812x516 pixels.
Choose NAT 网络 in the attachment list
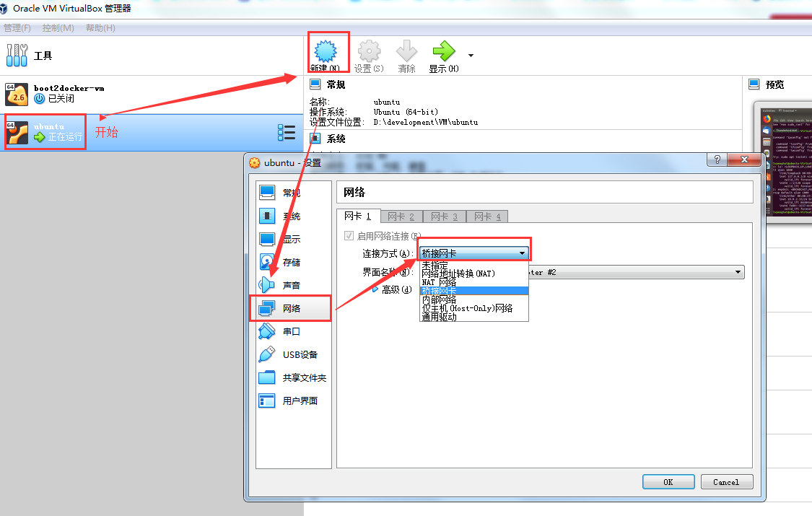[x=473, y=282]
